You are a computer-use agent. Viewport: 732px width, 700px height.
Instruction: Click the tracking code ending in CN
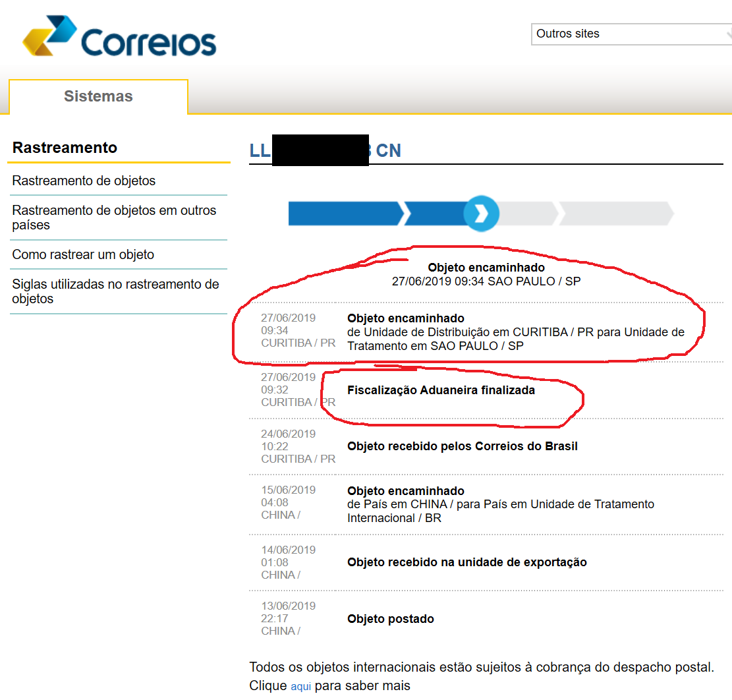tap(325, 150)
